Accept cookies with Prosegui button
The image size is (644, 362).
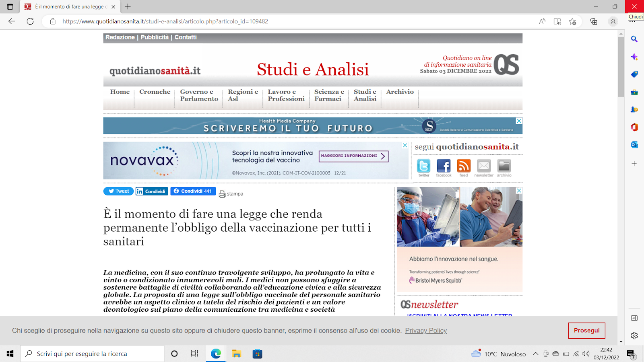coord(586,331)
